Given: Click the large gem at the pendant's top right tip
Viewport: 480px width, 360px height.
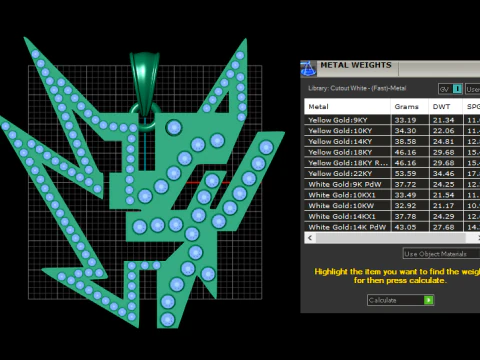Looking at the screenshot, I should coord(266,147).
